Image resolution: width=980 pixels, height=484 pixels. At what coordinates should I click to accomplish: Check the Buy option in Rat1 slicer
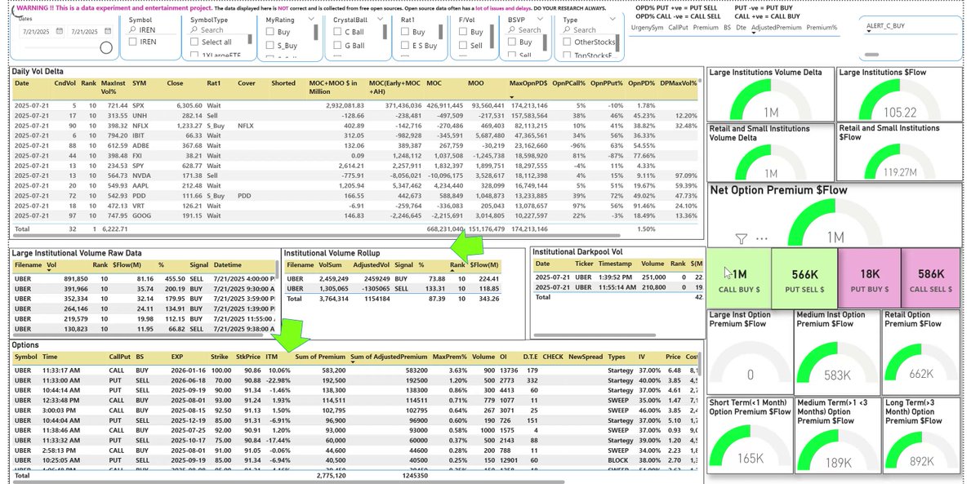(x=404, y=31)
